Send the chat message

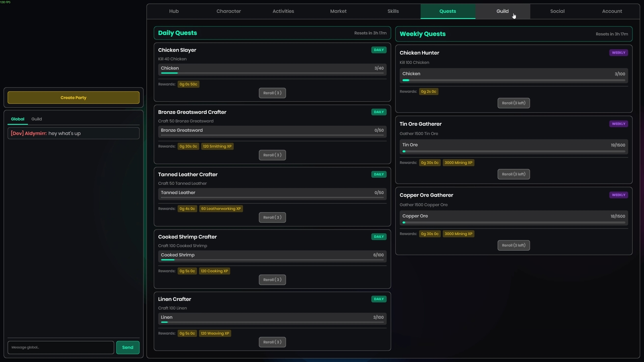pos(127,347)
